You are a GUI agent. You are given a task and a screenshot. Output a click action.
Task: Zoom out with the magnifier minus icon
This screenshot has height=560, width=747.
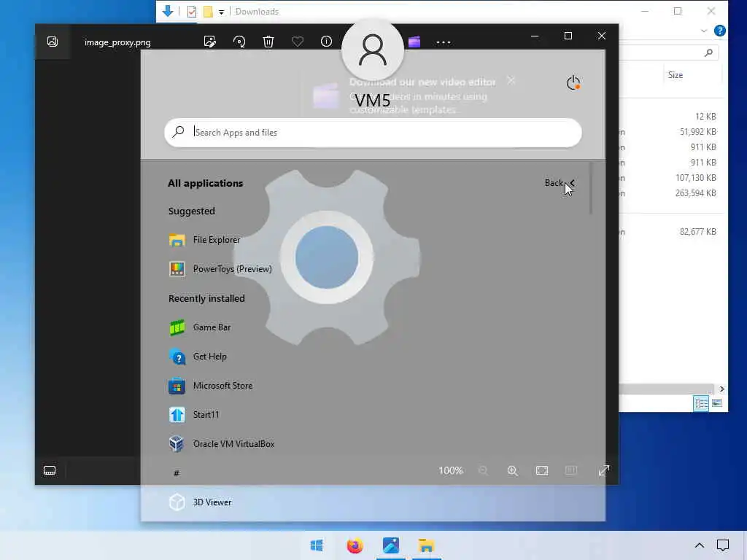pos(483,470)
